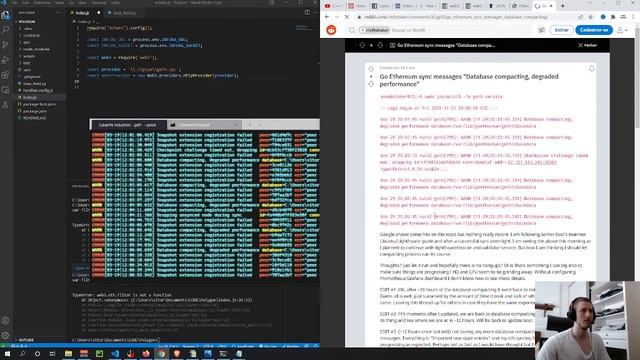Close the active Reddit browser tab
Screen dimensions: 640x360
point(551,6)
